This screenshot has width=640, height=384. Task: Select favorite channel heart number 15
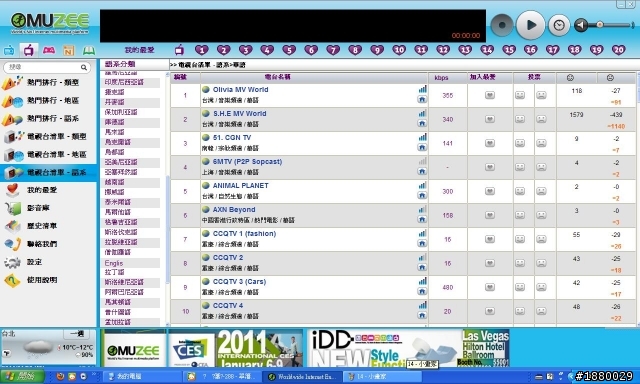point(509,50)
